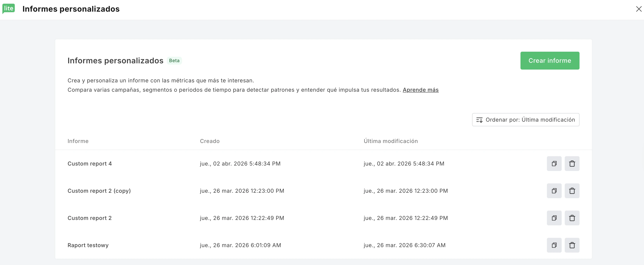Click the green lite logo icon
The height and width of the screenshot is (265, 644).
coord(9,9)
